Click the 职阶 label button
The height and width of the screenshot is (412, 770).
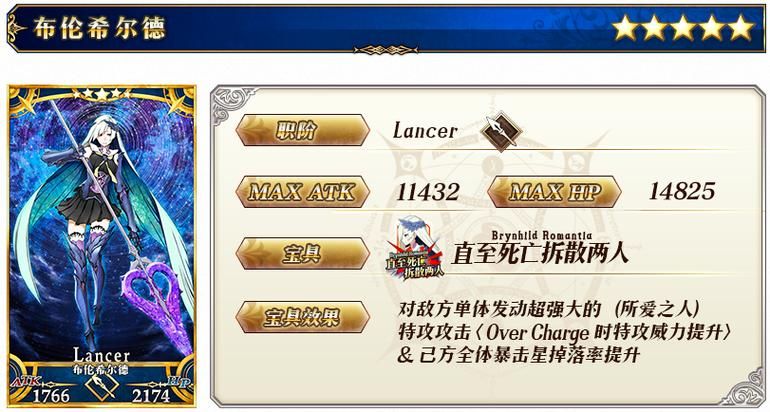[302, 130]
